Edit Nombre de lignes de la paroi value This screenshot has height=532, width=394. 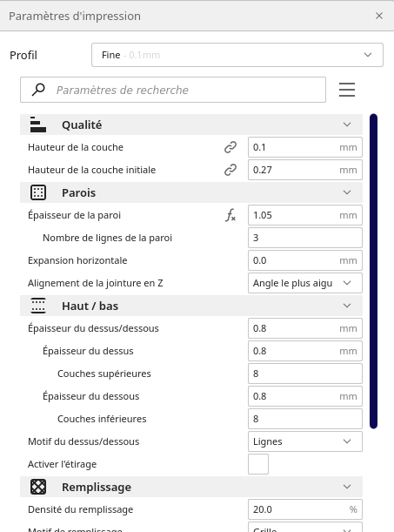pyautogui.click(x=305, y=238)
